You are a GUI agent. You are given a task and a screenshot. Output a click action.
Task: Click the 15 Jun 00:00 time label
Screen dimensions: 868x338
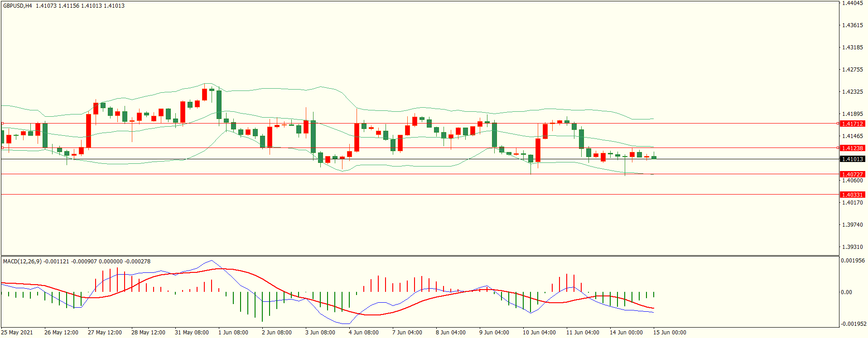coord(670,333)
